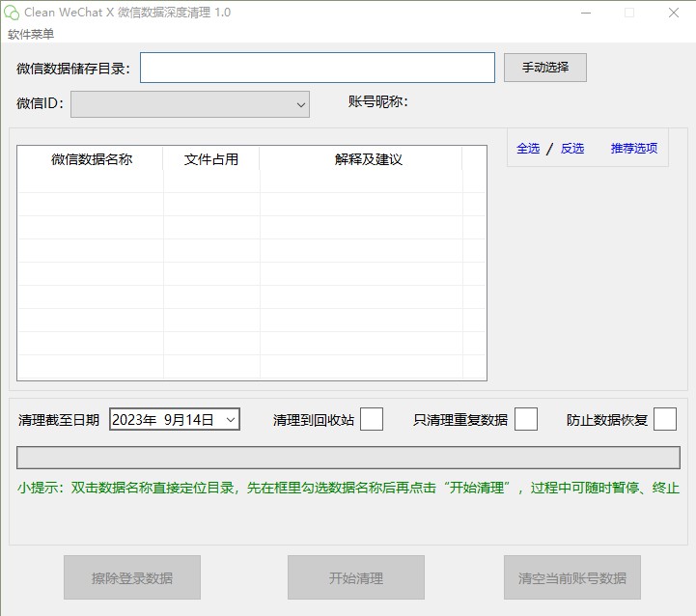
Task: Check the 防止数据恢复 checkbox
Action: pos(665,419)
